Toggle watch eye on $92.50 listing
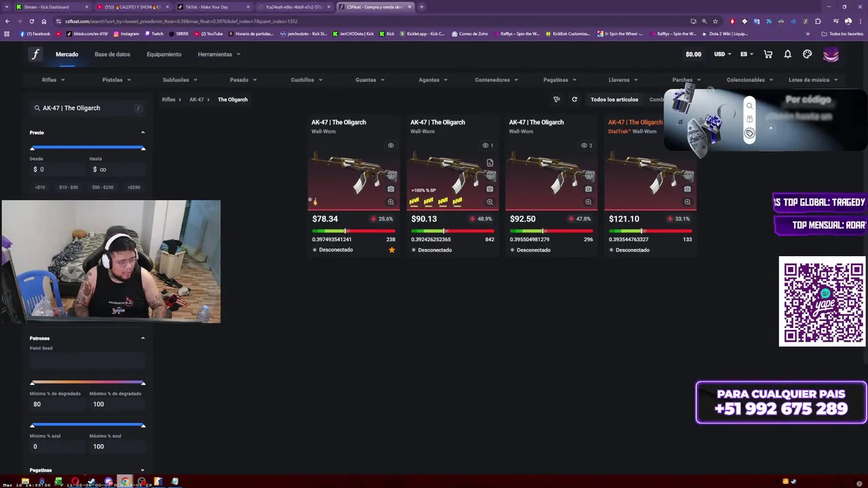This screenshot has width=868, height=488. point(584,146)
